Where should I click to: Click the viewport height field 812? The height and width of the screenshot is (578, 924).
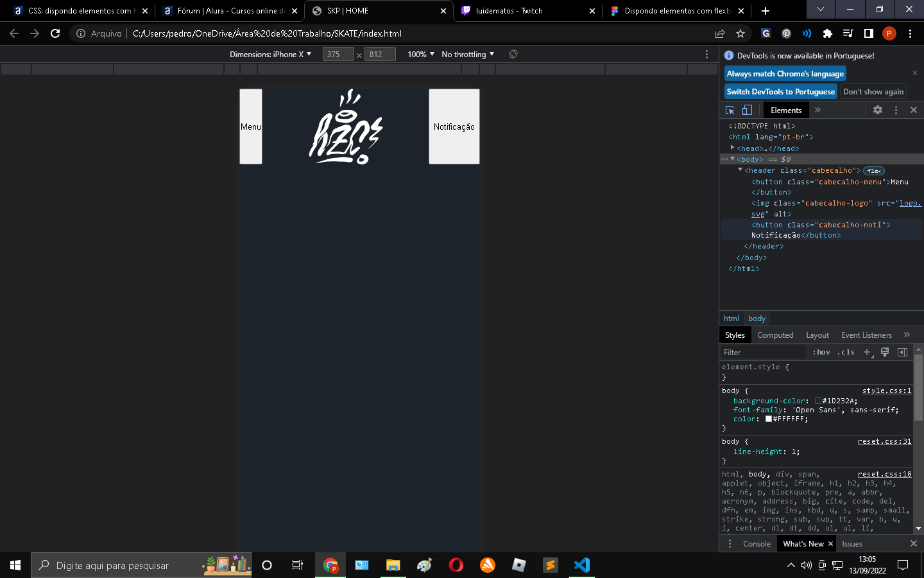(380, 54)
